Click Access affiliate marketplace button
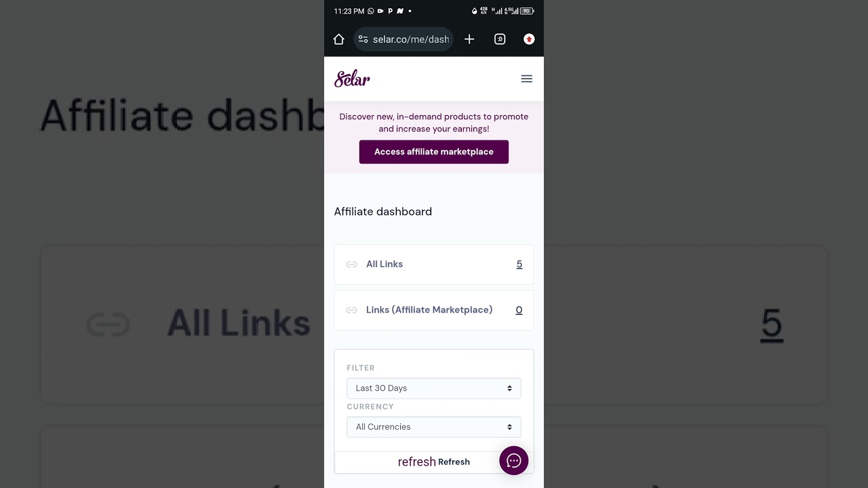 434,152
